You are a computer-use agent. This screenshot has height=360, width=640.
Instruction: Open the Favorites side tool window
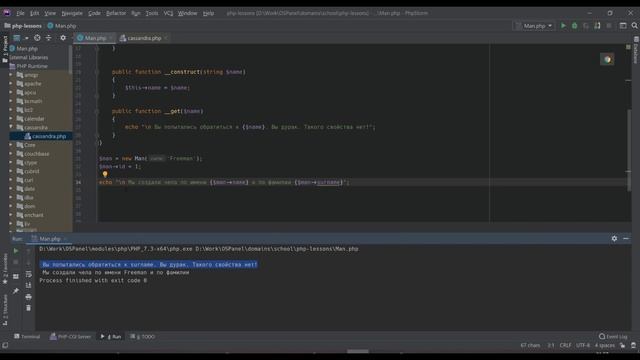tap(5, 269)
